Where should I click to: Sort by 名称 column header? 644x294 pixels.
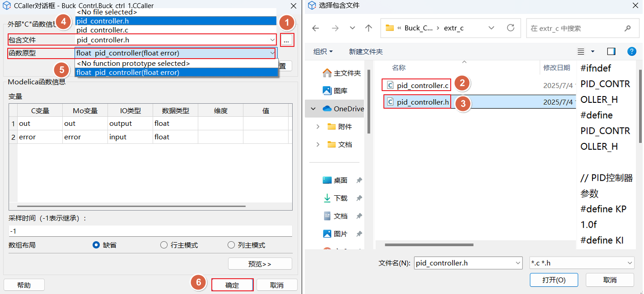click(399, 68)
